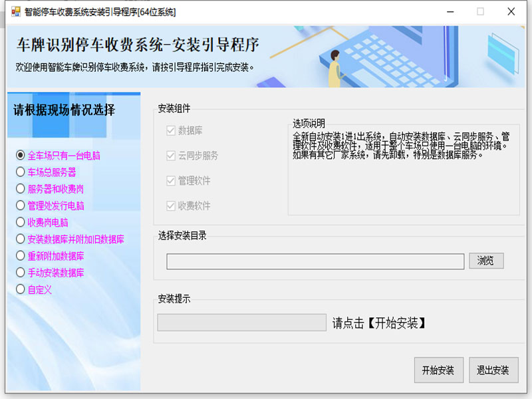
Task: Pick the 重新附加数据库 radio button
Action: click(x=21, y=256)
